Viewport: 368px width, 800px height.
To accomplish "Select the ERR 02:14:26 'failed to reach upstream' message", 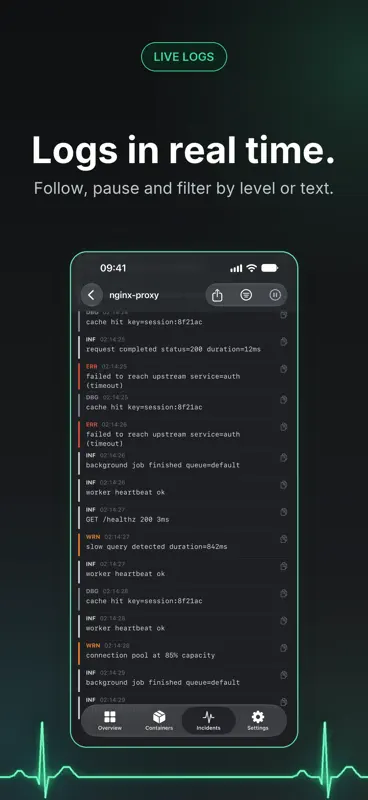I will 163,439.
